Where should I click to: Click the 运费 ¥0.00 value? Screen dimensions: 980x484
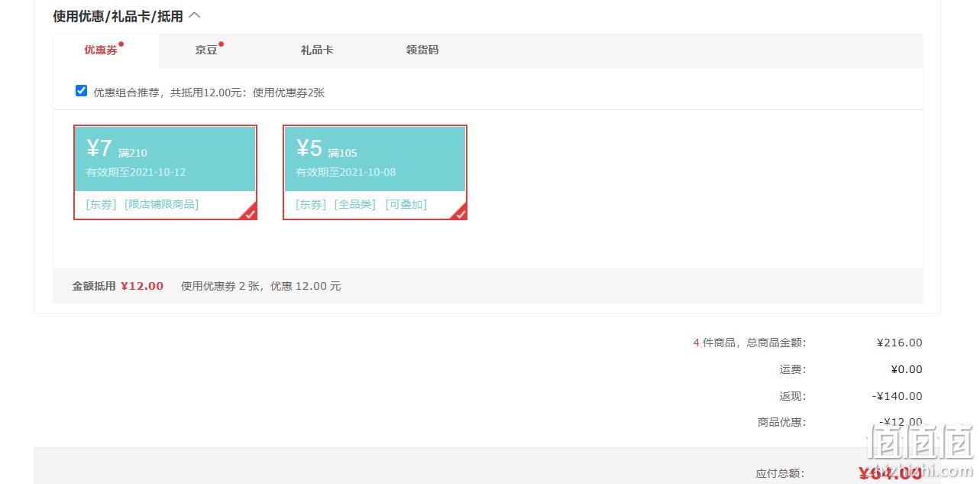[x=907, y=369]
